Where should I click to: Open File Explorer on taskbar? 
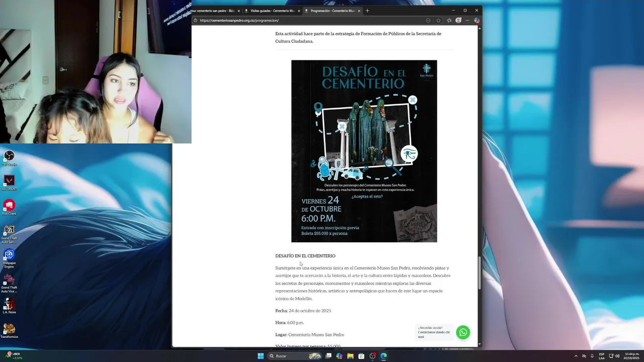click(x=350, y=356)
